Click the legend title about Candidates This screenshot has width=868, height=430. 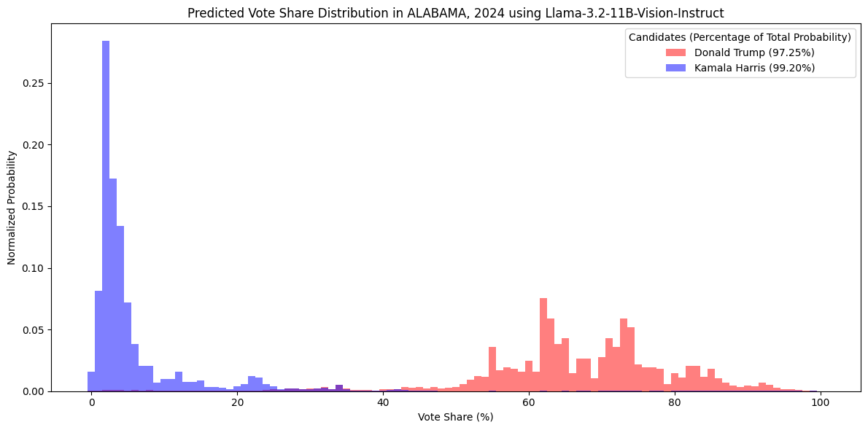tap(740, 37)
